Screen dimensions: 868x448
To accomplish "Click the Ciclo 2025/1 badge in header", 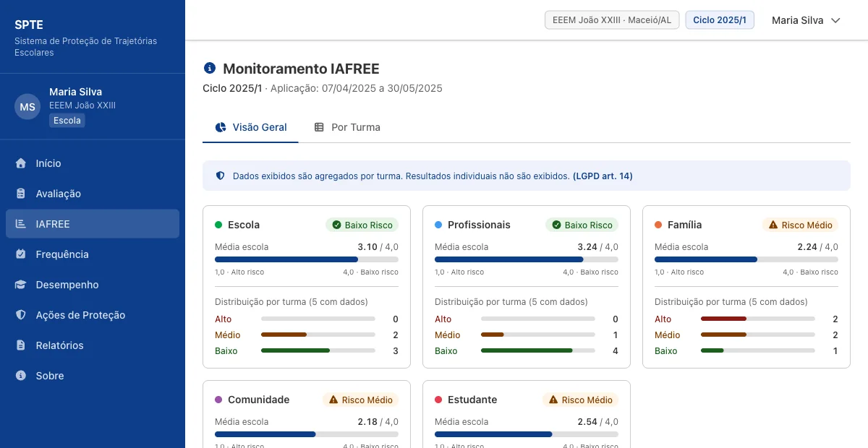I will click(720, 20).
